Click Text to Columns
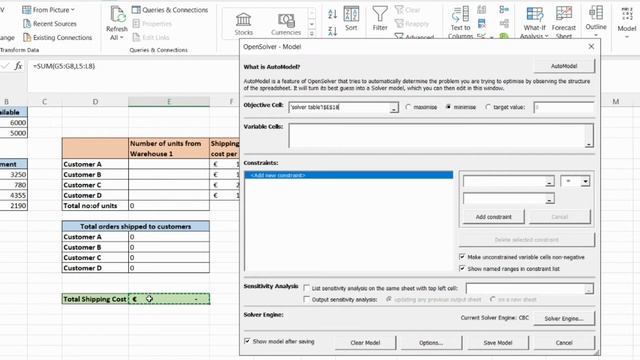The width and height of the screenshot is (640, 360). pyautogui.click(x=460, y=22)
